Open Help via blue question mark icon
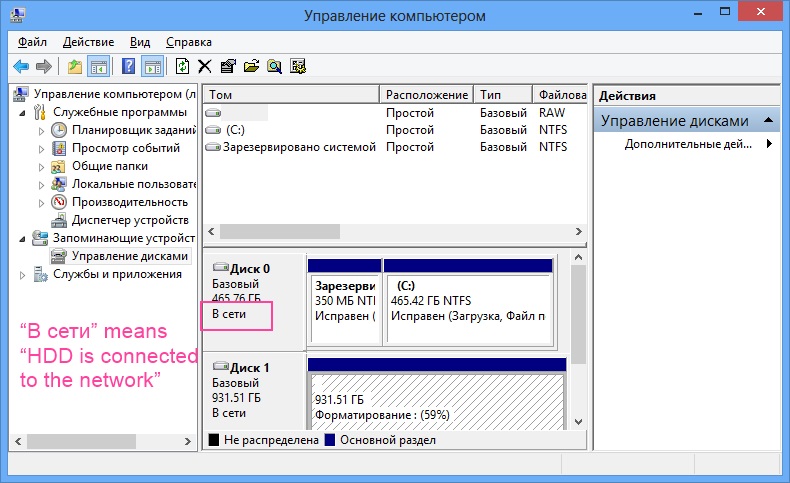The height and width of the screenshot is (483, 790). 128,66
